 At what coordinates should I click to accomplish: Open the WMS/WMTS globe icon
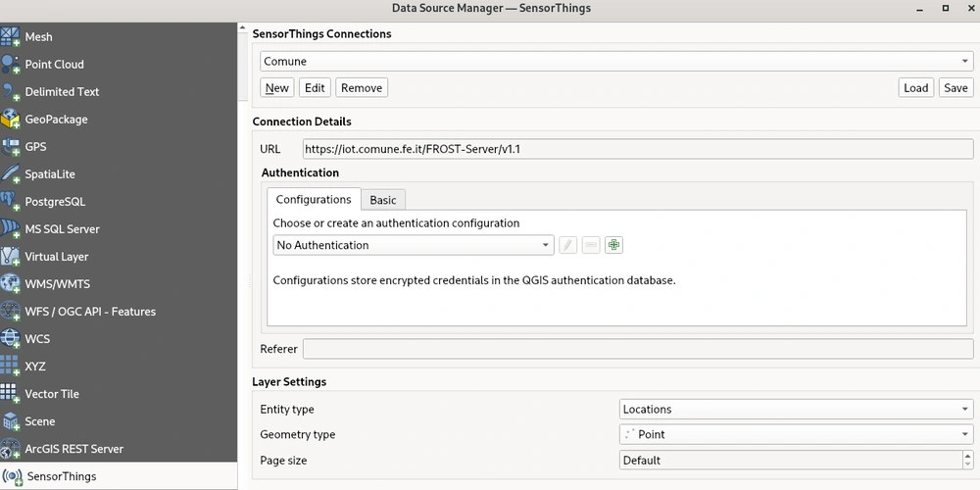(x=11, y=284)
